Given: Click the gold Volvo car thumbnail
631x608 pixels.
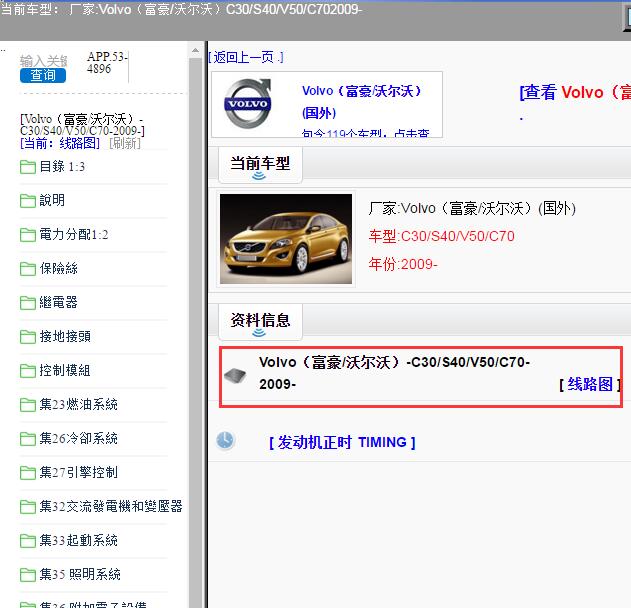Looking at the screenshot, I should [286, 239].
